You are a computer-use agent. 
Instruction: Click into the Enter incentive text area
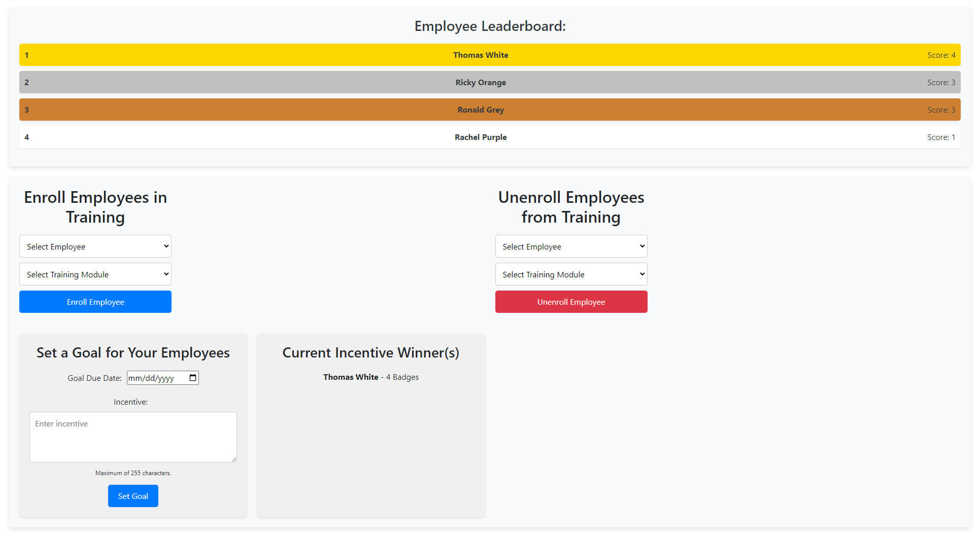133,437
